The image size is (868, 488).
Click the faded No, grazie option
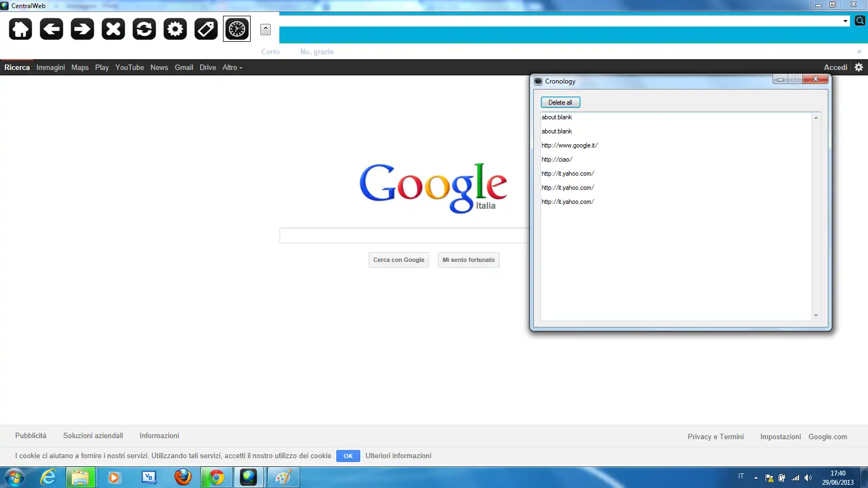pyautogui.click(x=317, y=52)
